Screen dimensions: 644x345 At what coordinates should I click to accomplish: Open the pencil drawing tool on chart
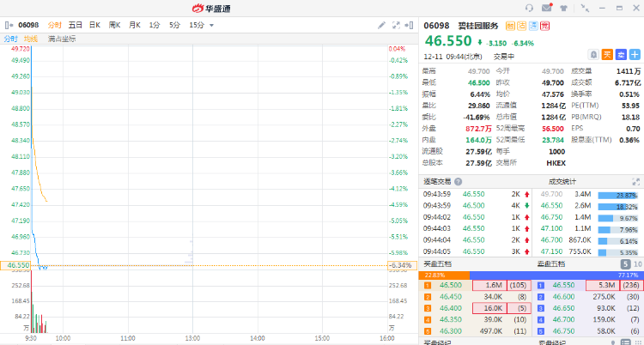point(381,25)
